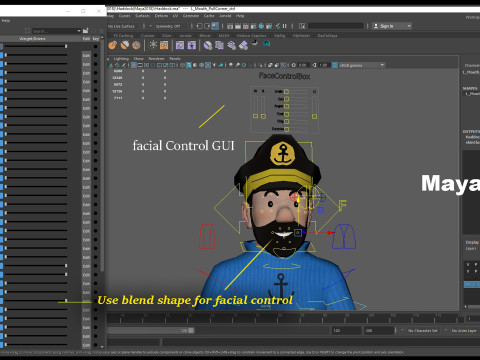Click the orange striped sphere shelf icon

click(x=125, y=45)
